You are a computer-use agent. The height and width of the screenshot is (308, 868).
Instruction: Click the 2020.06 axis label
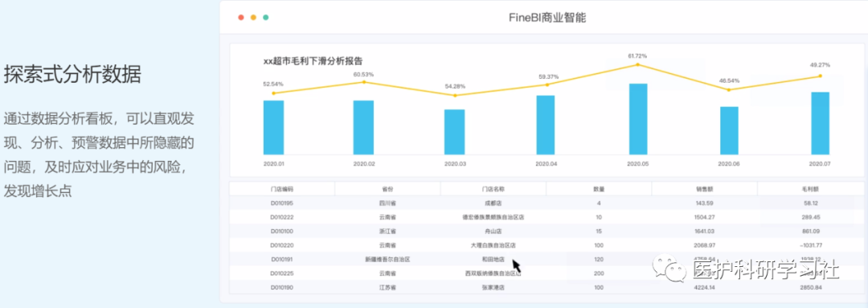click(728, 165)
